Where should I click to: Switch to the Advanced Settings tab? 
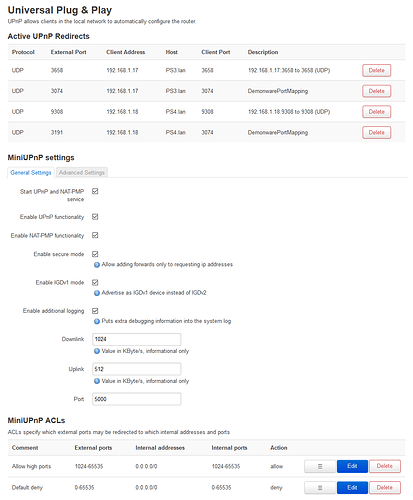[82, 173]
